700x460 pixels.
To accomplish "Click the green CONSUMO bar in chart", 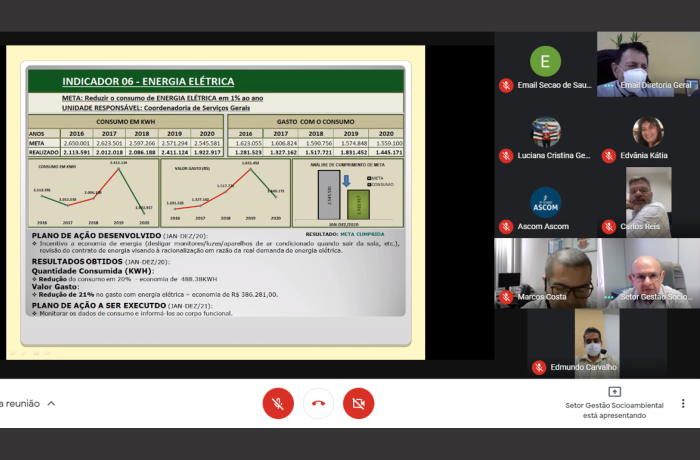I will coord(358,205).
